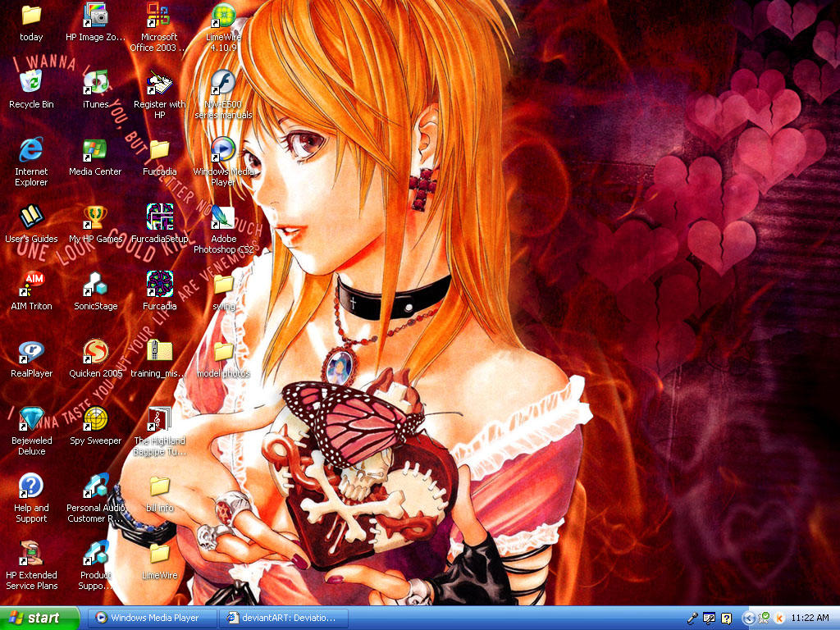Open NW-E500 series manuals shortcut

(x=223, y=83)
